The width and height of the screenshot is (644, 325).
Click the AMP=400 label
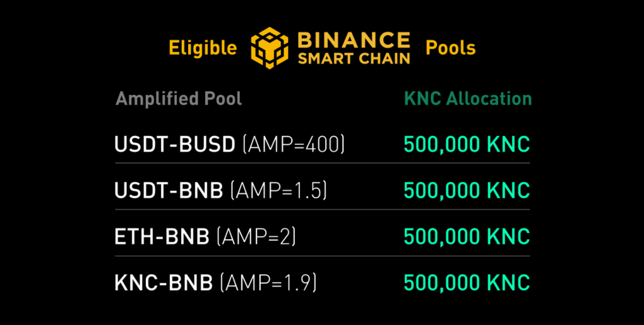(x=294, y=144)
